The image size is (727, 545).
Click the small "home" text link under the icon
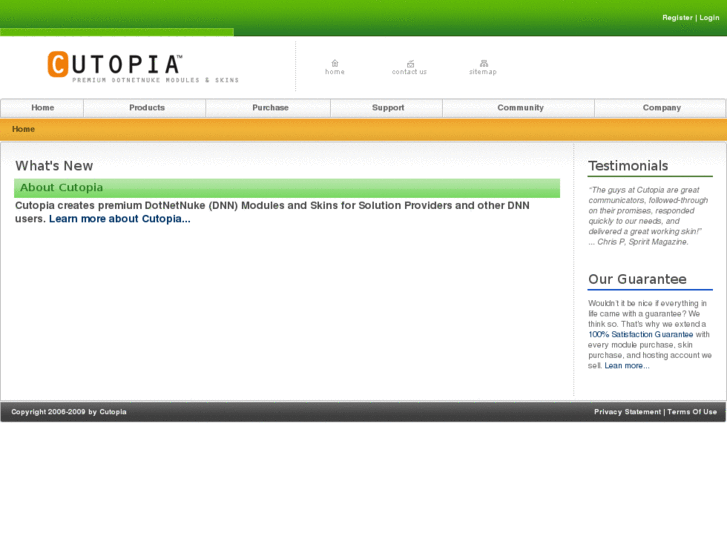tap(335, 72)
